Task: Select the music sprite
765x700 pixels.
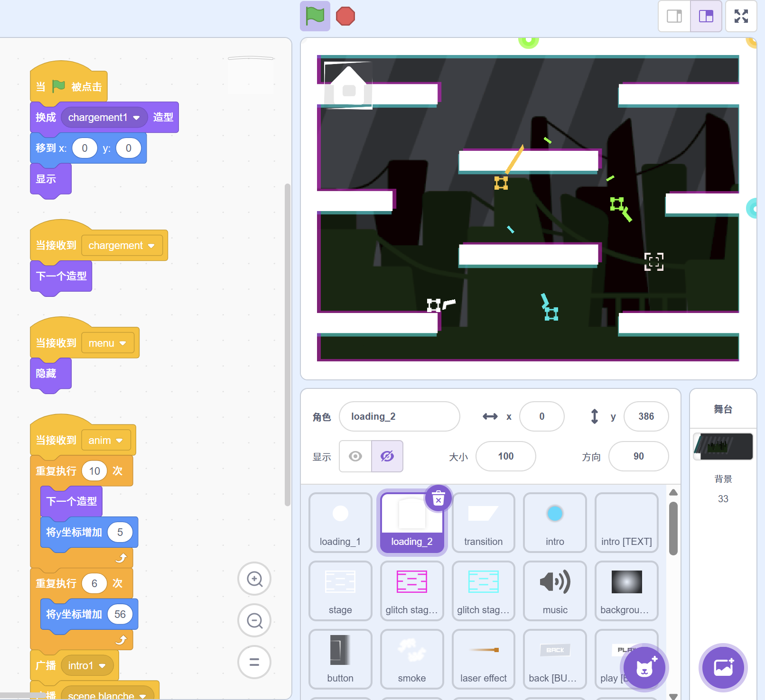Action: coord(555,591)
